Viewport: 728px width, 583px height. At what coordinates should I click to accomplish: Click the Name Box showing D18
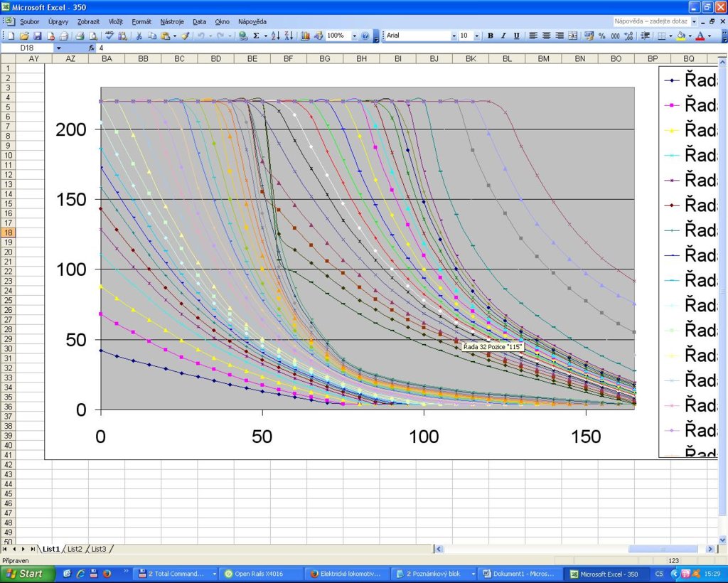pos(28,48)
